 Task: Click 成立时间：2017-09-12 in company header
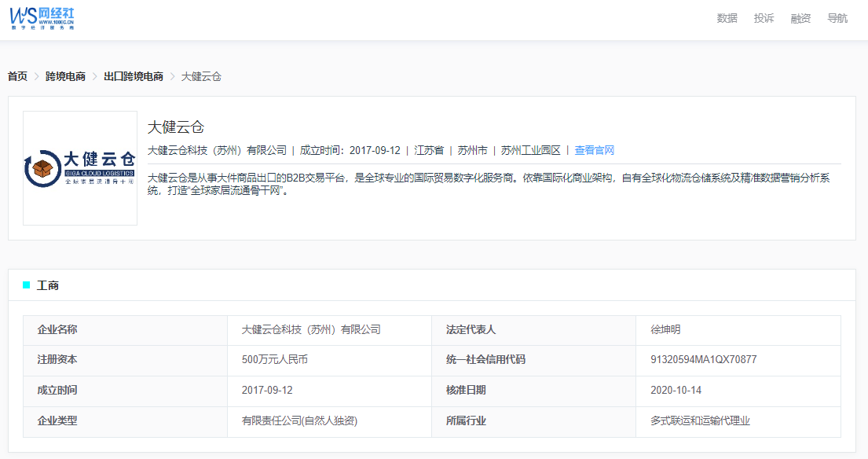[x=350, y=151]
